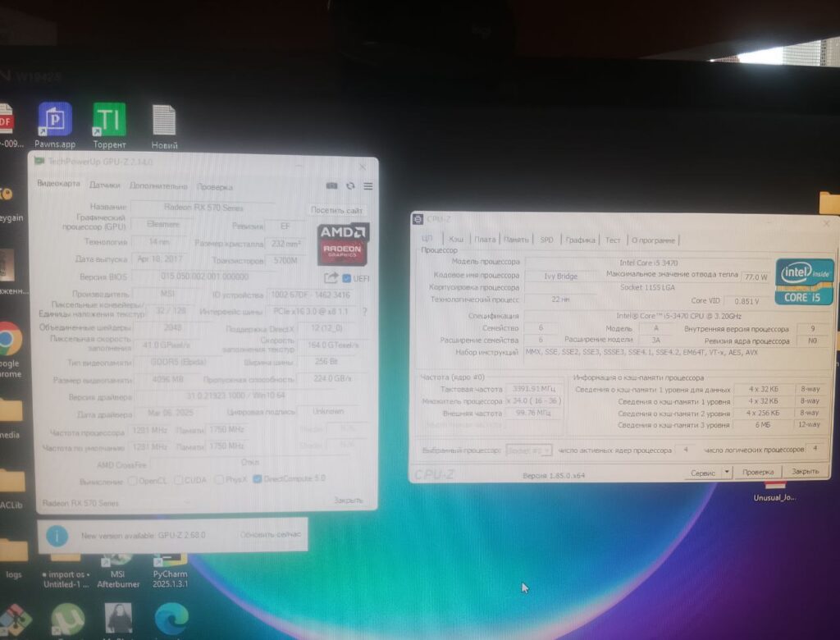Open Unusual_Jo... desktop file
Viewport: 840px width, 640px height.
coord(774,491)
